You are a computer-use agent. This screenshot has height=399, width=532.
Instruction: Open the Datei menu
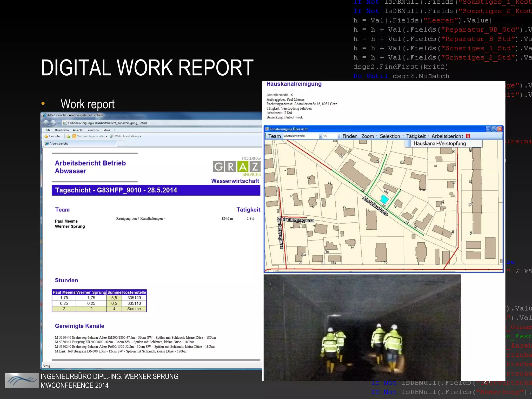click(x=48, y=130)
